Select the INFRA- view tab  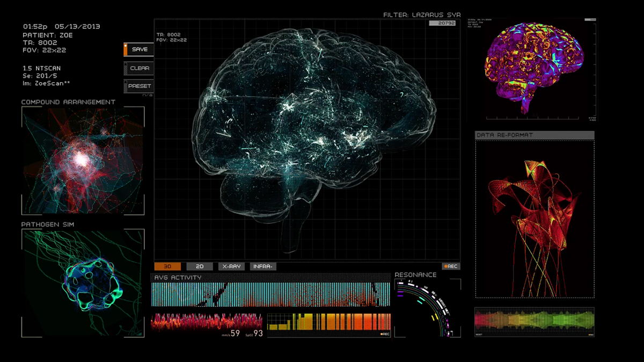pos(263,266)
